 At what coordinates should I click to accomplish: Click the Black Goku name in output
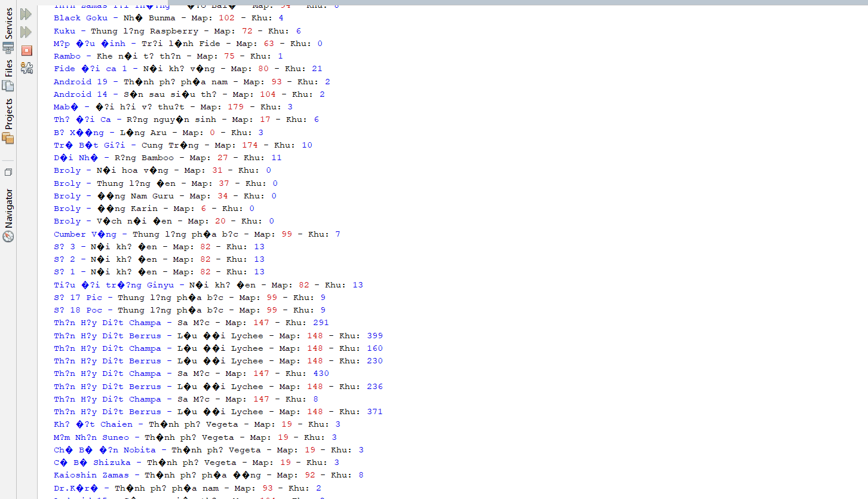pyautogui.click(x=81, y=18)
